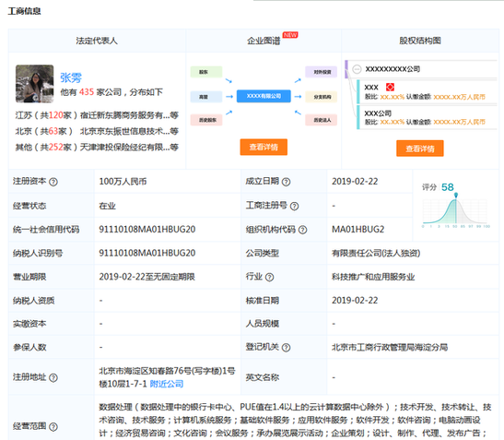The image size is (504, 440).
Task: Open the 股权结构图 tab
Action: click(420, 41)
